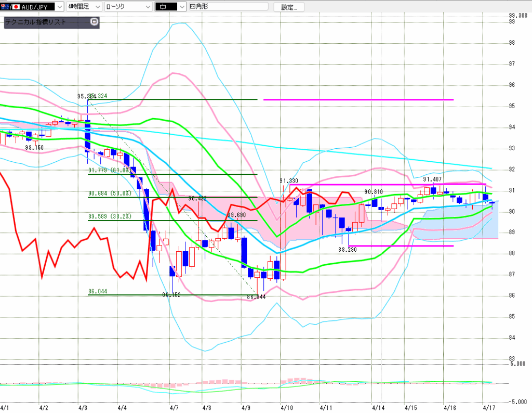Image resolution: width=532 pixels, height=413 pixels.
Task: Open the 中 size dropdown
Action: click(170, 6)
